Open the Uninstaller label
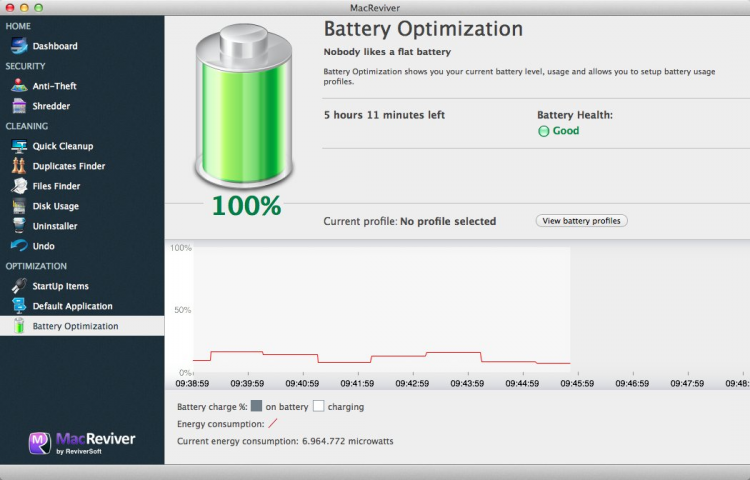 55,226
